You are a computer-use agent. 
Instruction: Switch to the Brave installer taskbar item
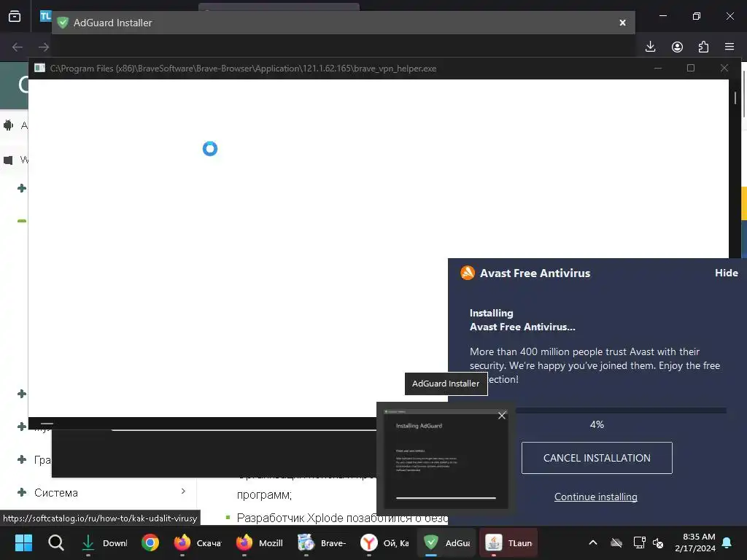click(x=322, y=542)
